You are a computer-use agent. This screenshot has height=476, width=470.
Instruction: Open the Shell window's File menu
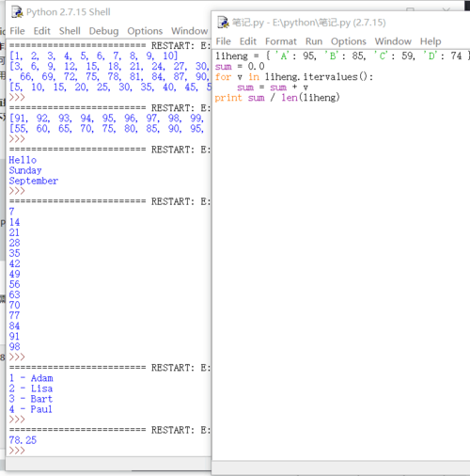click(x=17, y=31)
